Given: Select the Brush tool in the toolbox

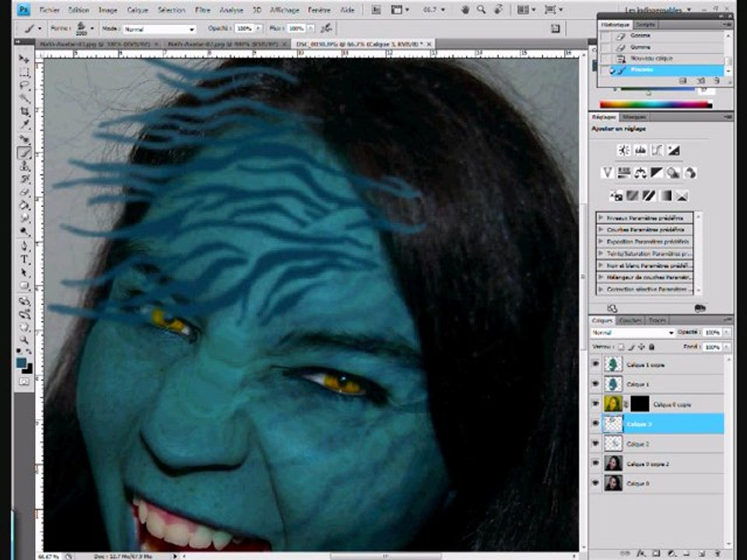Looking at the screenshot, I should pos(24,152).
